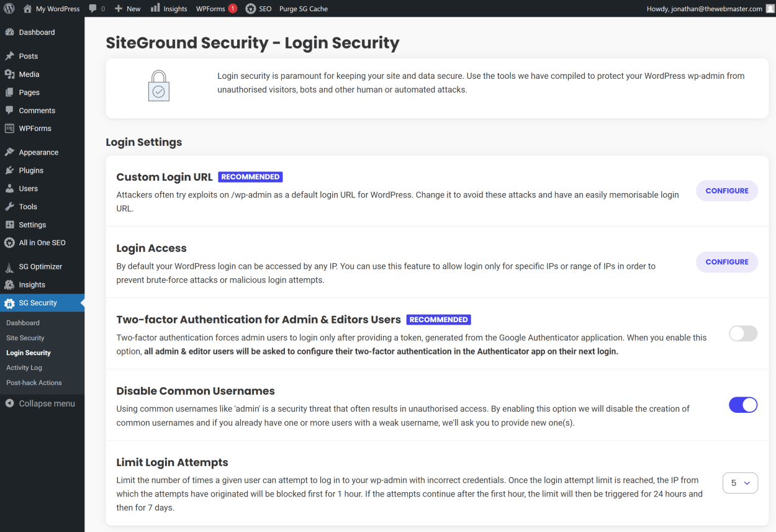
Task: Click the Two-factor Authentication title text
Action: [x=259, y=320]
